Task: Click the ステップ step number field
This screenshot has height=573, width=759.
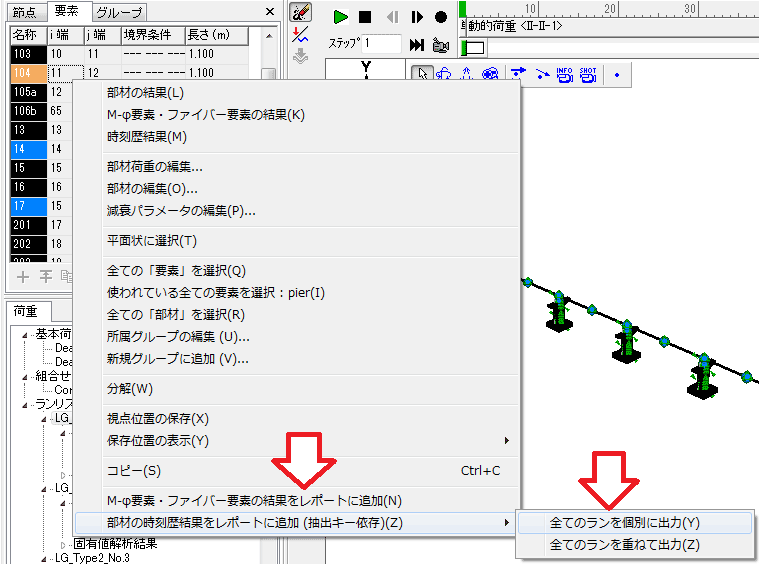Action: pyautogui.click(x=382, y=44)
